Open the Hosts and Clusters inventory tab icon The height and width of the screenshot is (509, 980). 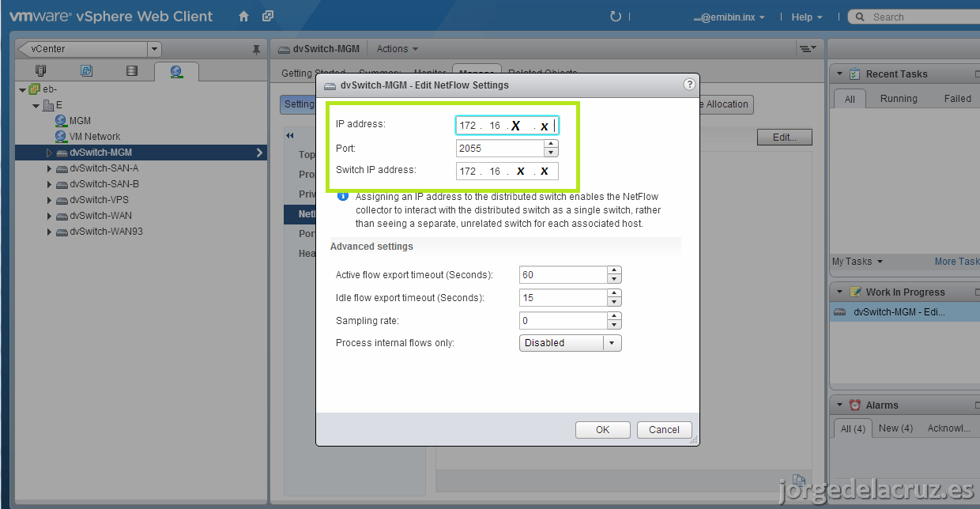(x=41, y=71)
